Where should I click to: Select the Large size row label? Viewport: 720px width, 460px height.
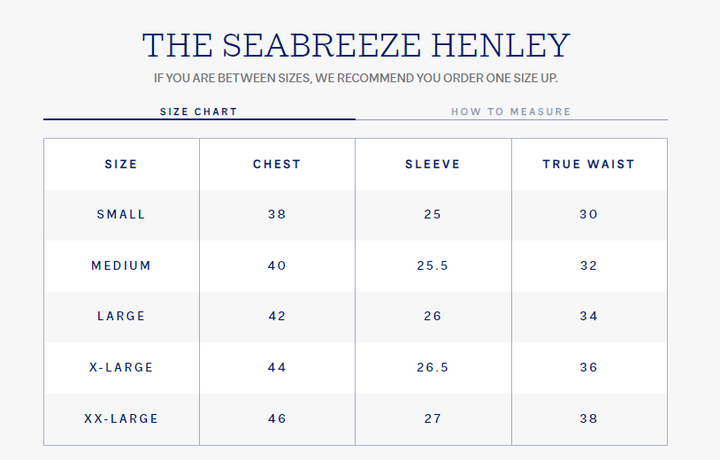click(x=121, y=316)
